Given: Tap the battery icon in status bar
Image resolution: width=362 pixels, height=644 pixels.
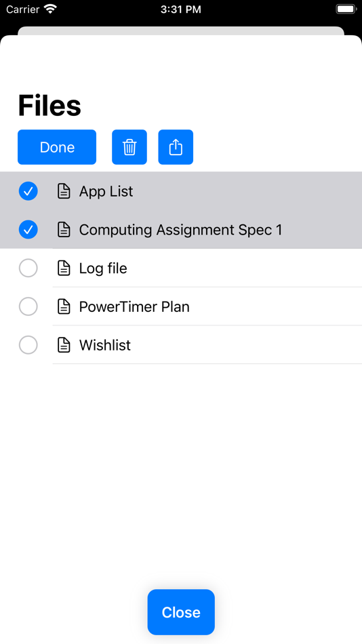Looking at the screenshot, I should pos(346,9).
